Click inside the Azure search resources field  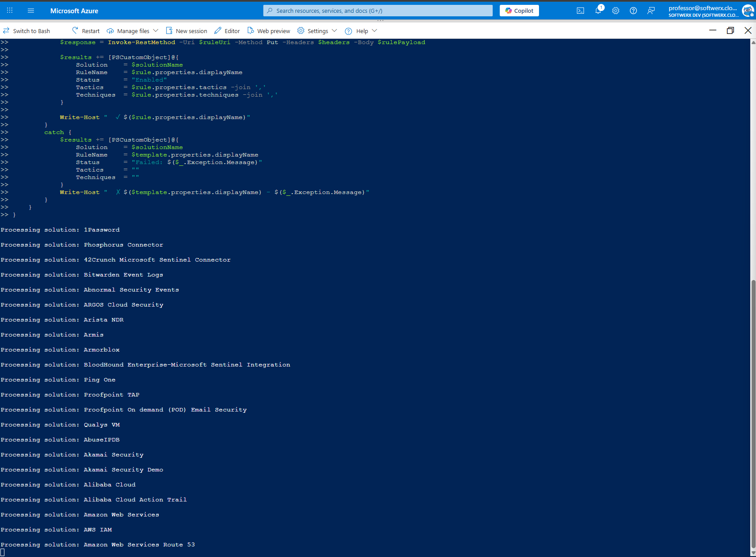point(378,11)
